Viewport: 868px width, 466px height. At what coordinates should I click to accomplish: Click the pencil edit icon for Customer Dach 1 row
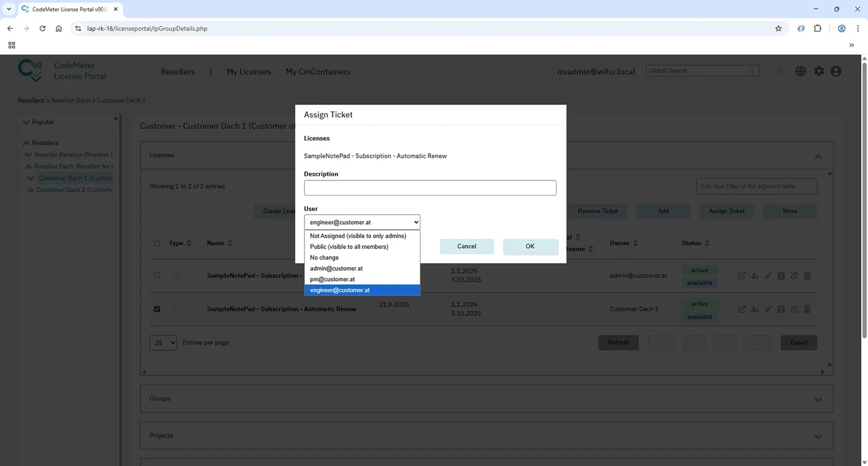click(x=768, y=309)
